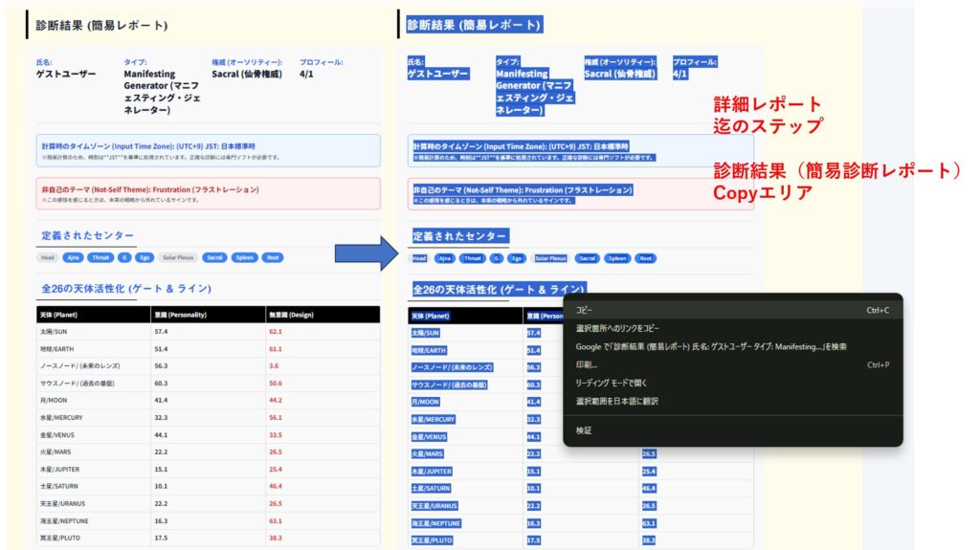Click the highlighted Ego tag in right panel
The height and width of the screenshot is (550, 980).
coord(517,258)
